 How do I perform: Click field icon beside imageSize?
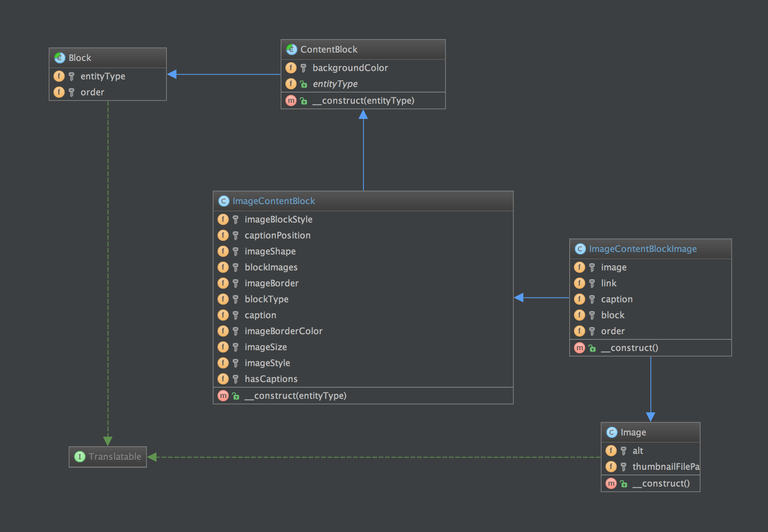(x=223, y=347)
